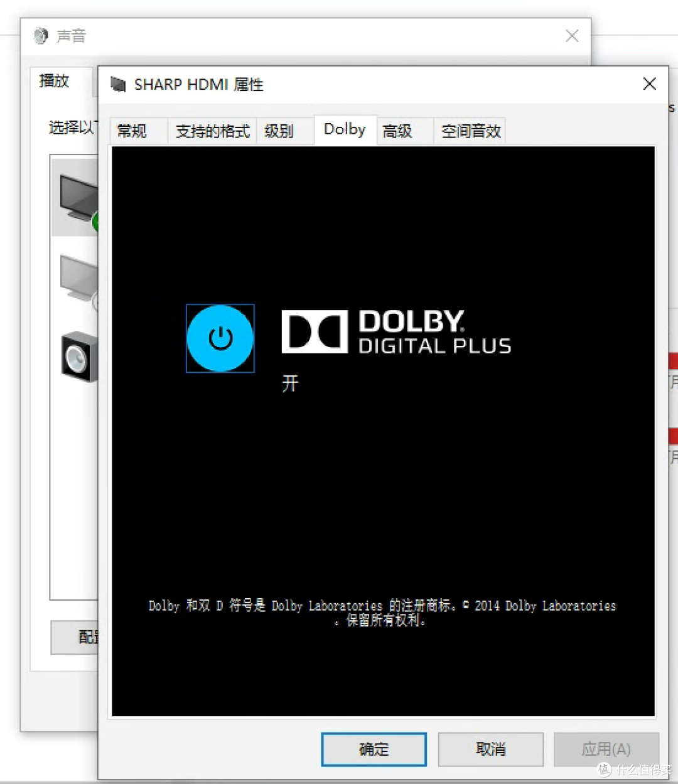Click the SHARP HDMI dialog title bar icon

[117, 84]
